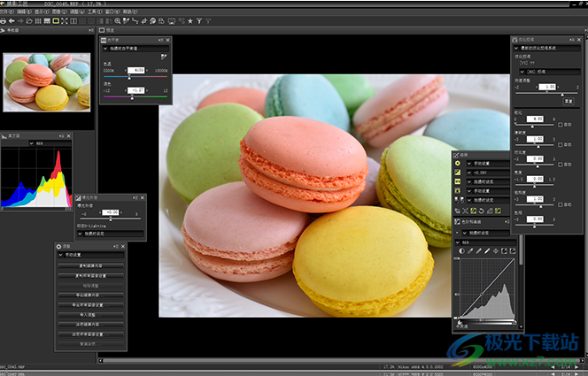This screenshot has width=588, height=376.
Task: Click the first copy button in Adjust panel
Action: pos(90,266)
